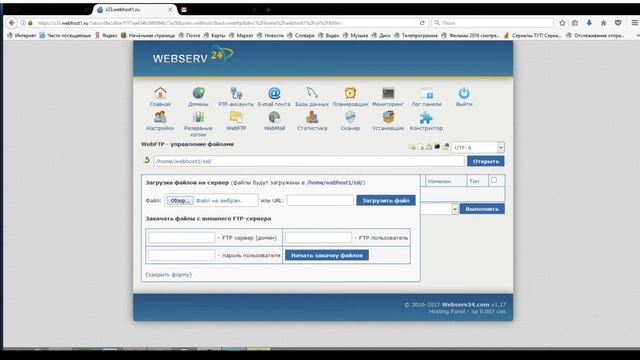This screenshot has height=360, width=640.
Task: Open a new browser tab with plus button
Action: [268, 9]
